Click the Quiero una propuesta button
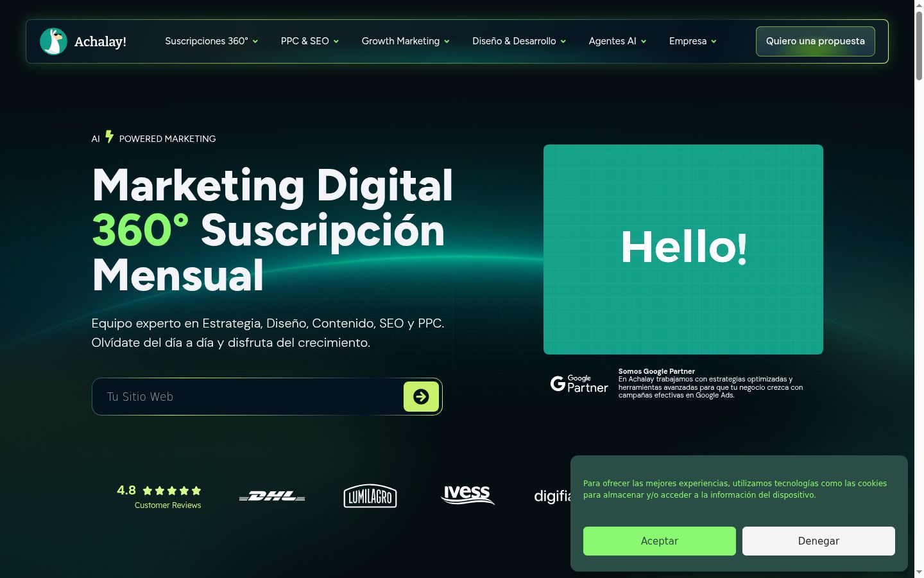Screen dimensions: 924x578 (816, 41)
